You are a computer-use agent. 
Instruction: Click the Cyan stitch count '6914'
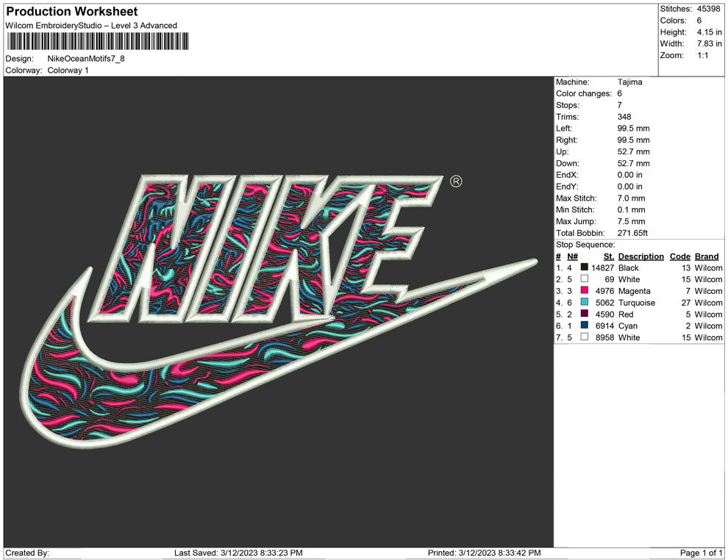point(604,326)
